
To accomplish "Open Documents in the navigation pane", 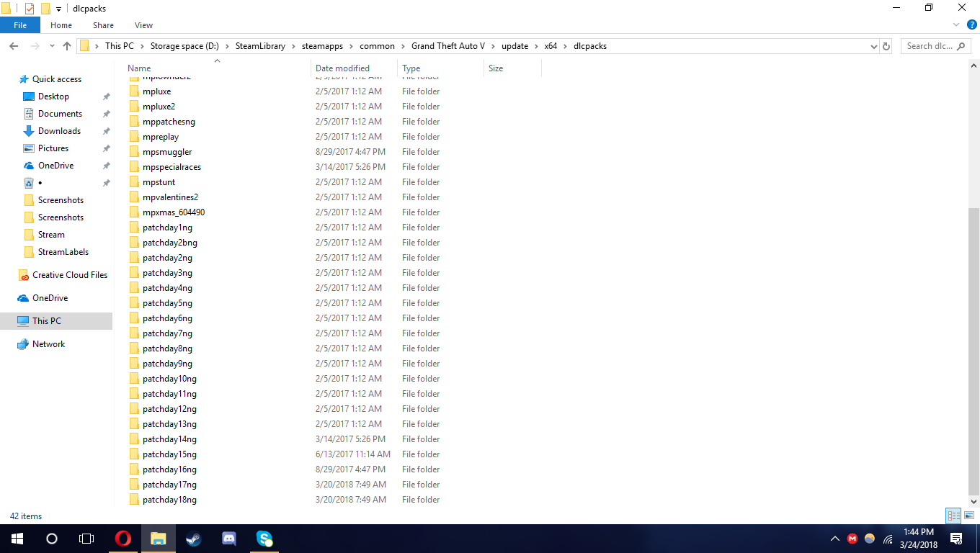I will coord(60,114).
